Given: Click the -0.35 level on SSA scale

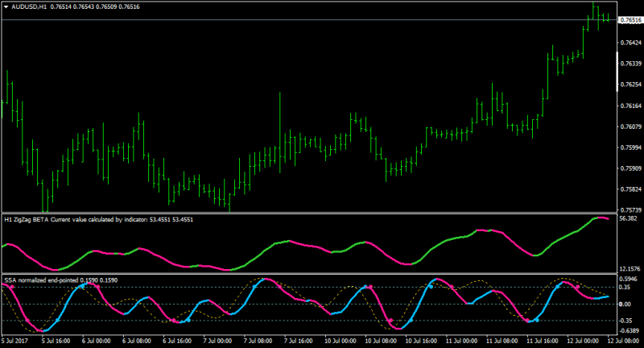Looking at the screenshot, I should pos(626,321).
